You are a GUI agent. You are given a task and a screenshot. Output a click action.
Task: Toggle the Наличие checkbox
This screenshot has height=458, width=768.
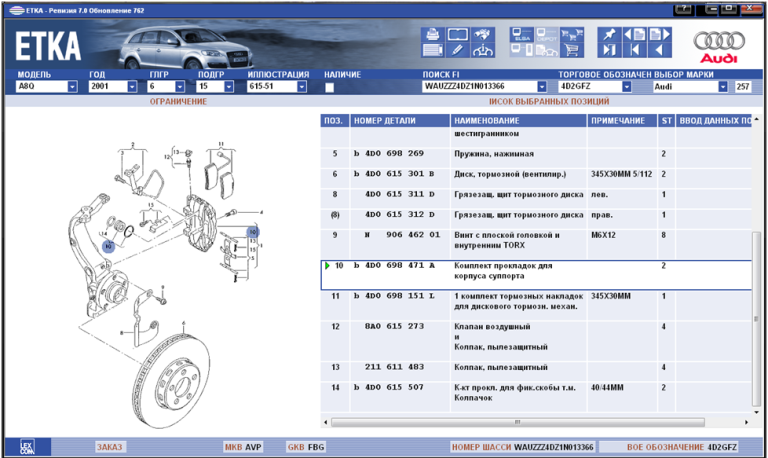pyautogui.click(x=330, y=87)
